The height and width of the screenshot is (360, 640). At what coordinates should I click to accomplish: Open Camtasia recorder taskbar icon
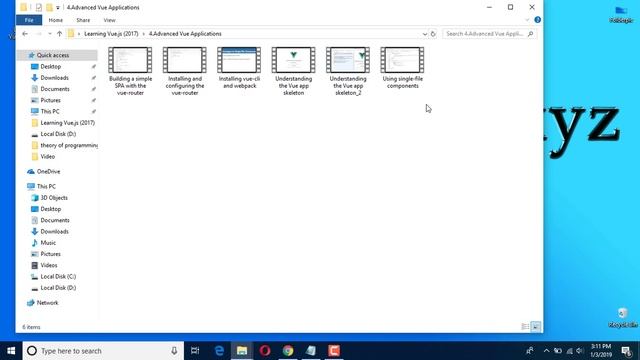334,351
